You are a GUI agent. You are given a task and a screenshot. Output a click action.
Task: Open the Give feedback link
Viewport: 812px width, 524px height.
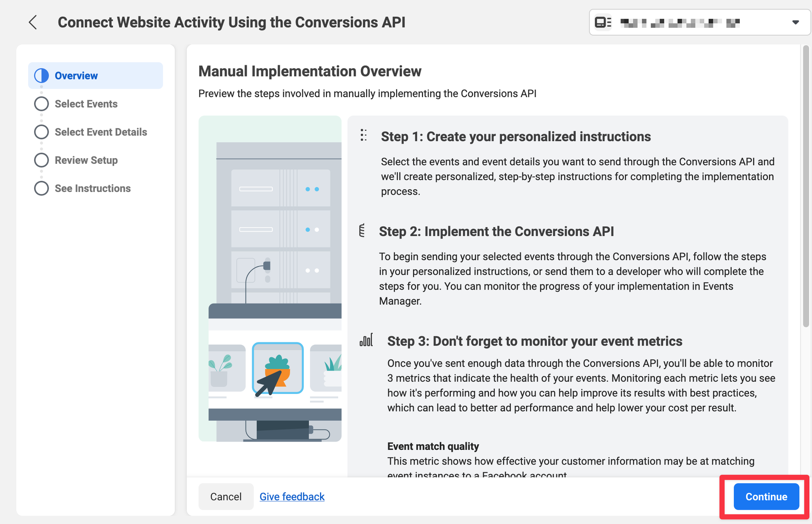click(x=292, y=497)
